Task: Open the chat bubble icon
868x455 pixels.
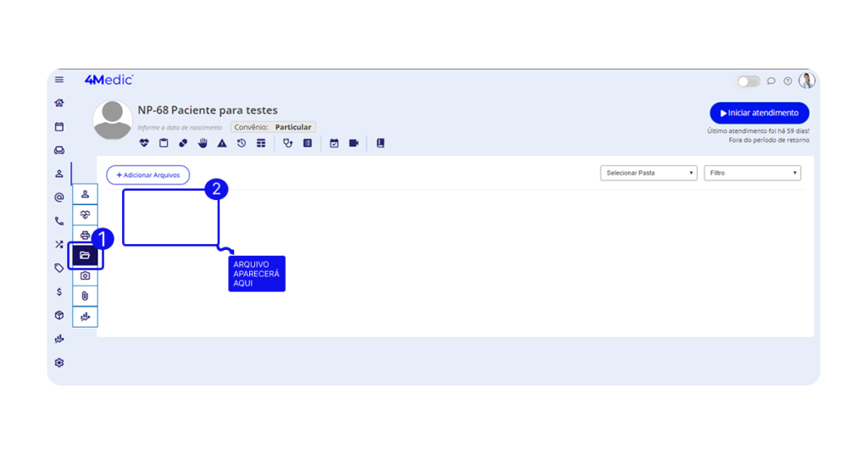Action: [771, 81]
